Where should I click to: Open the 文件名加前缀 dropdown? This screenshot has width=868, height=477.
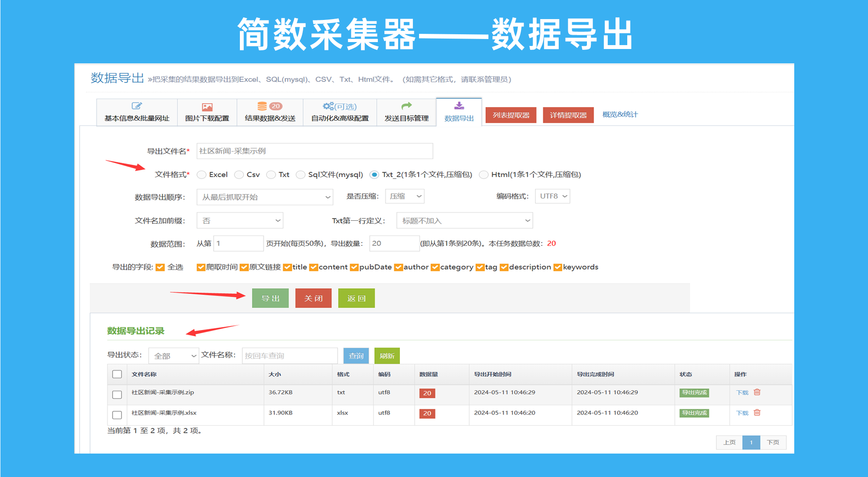pos(240,220)
